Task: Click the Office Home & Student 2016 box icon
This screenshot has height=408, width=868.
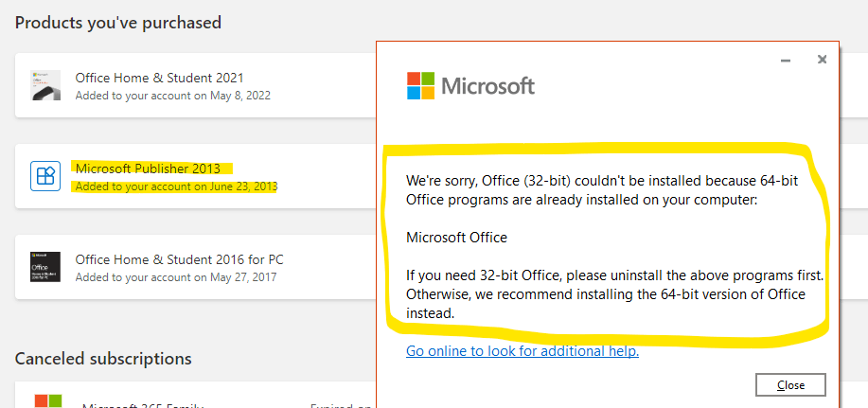Action: point(45,267)
